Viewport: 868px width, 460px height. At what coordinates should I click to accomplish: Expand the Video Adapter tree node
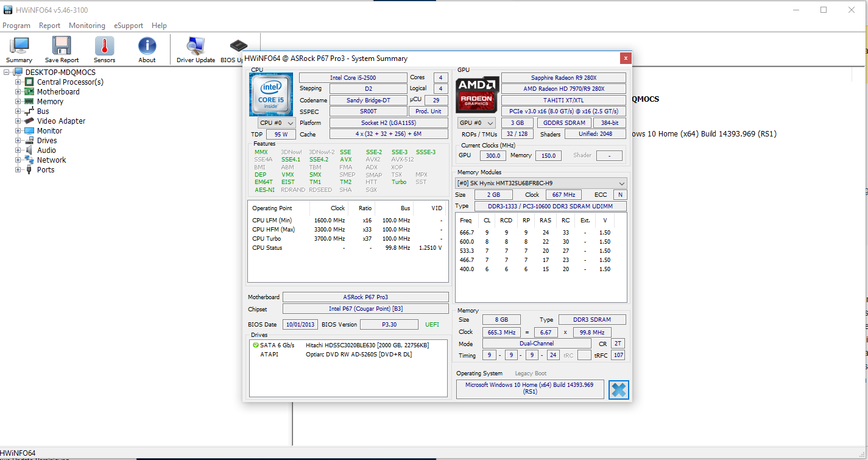18,121
